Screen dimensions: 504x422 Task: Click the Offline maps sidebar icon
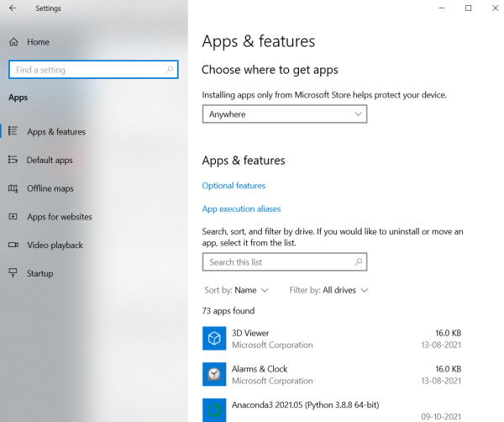[x=13, y=188]
